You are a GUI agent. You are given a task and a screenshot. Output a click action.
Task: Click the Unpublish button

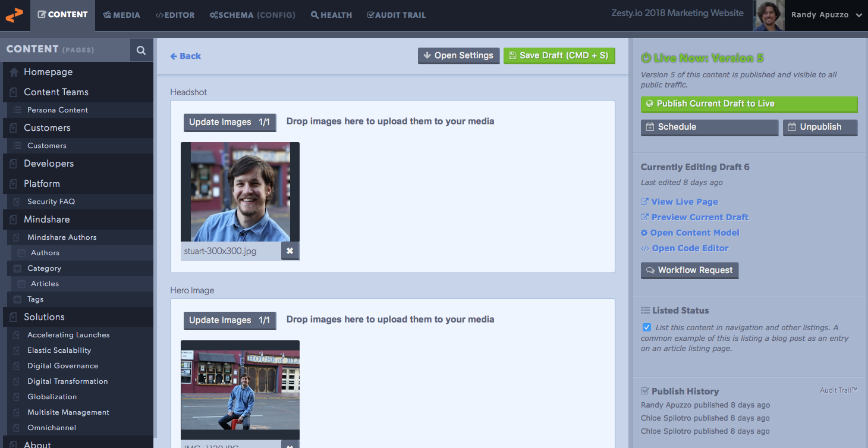pos(820,127)
